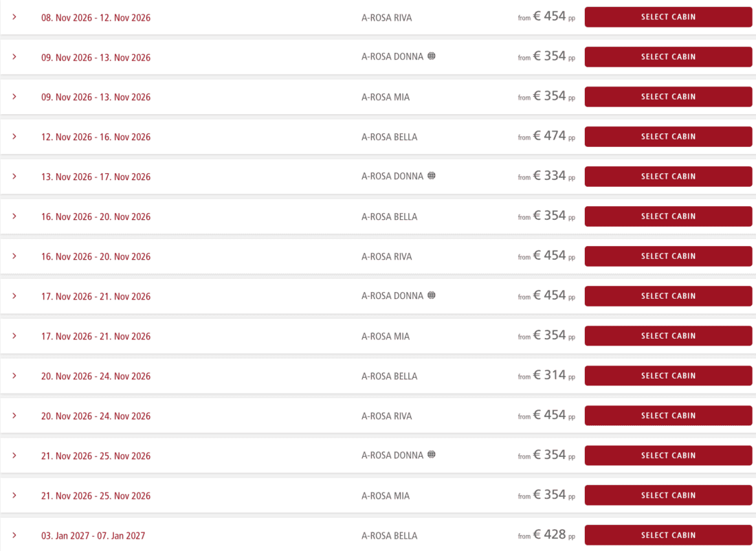Select cabin for 08. Nov A-ROSA RIVA cruise

pyautogui.click(x=668, y=17)
